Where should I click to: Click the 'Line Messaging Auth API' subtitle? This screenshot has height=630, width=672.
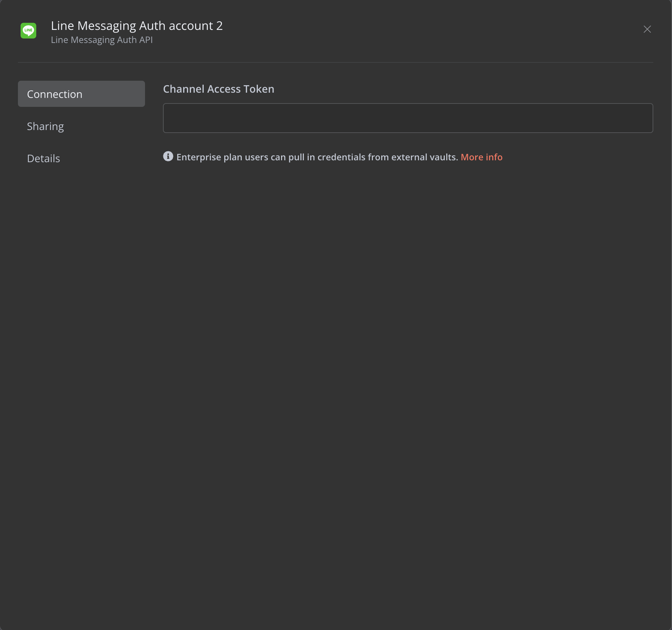coord(102,40)
